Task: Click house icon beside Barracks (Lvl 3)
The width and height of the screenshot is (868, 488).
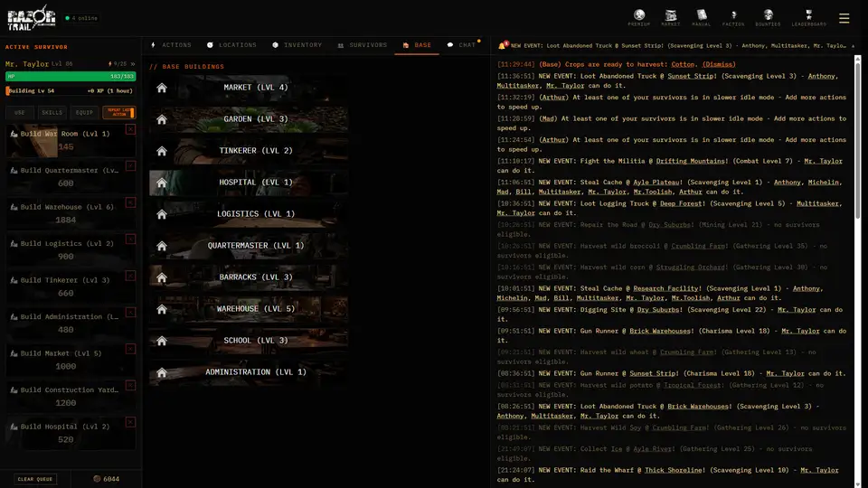Action: (x=162, y=277)
